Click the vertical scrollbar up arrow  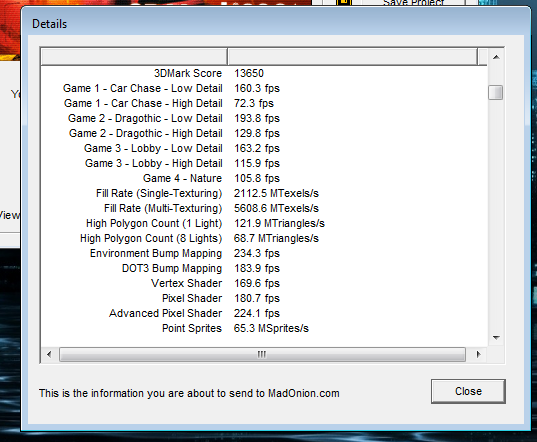pyautogui.click(x=496, y=57)
